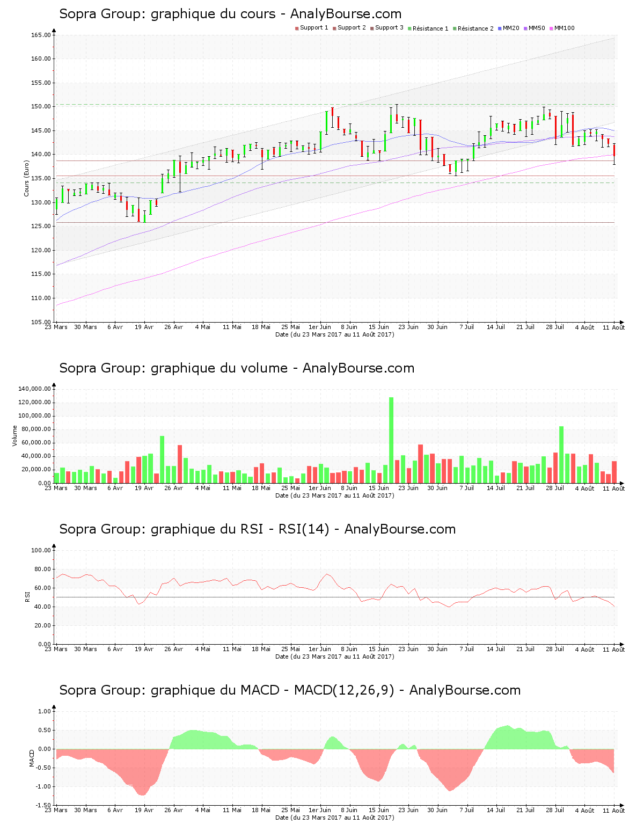
Task: Click the 'graphique du MACD - MACD(12,26,9)' title
Action: pyautogui.click(x=290, y=690)
